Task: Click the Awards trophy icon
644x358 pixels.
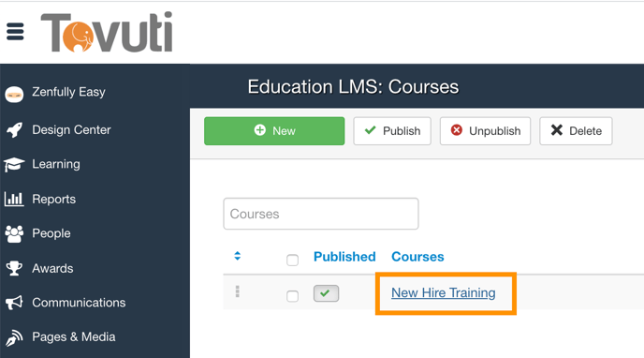Action: tap(14, 268)
